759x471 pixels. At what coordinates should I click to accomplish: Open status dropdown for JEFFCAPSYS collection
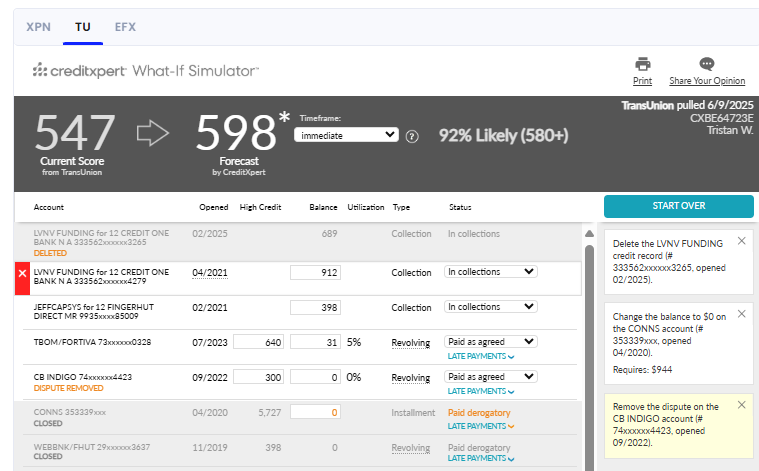tap(490, 307)
